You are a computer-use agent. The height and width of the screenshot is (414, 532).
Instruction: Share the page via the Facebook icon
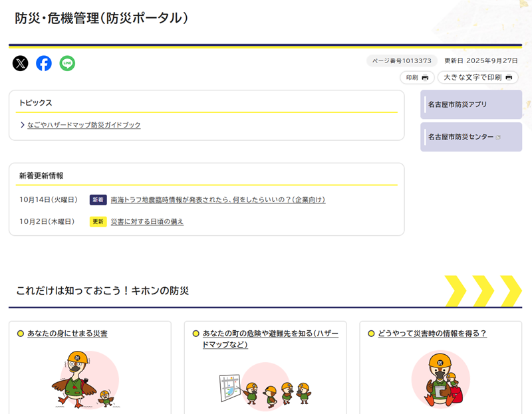[x=44, y=64]
